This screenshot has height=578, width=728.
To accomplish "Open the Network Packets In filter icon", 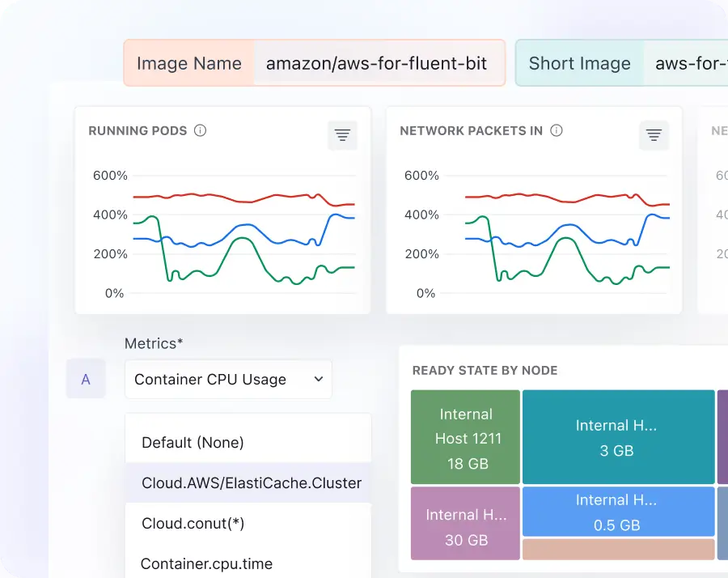I will [x=654, y=135].
